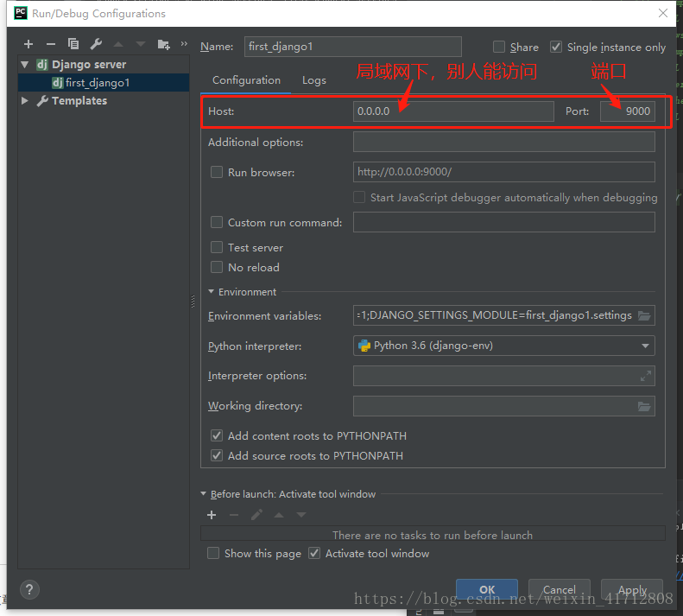Click the Cancel button
683x616 pixels.
tap(560, 589)
